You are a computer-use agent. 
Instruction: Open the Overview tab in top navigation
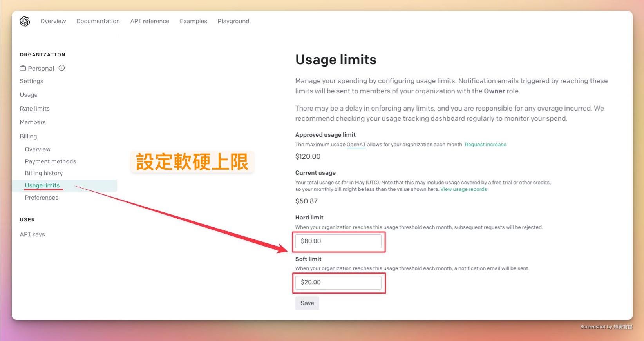coord(53,21)
